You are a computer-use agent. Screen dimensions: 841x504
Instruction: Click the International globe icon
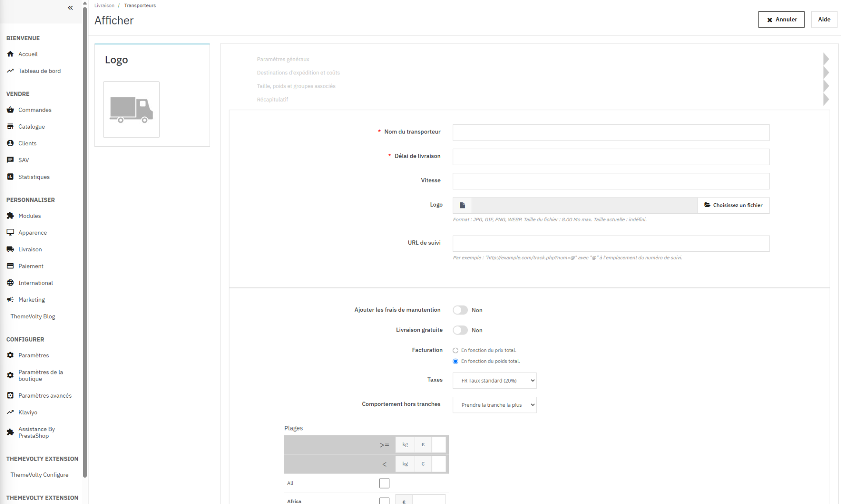point(11,283)
